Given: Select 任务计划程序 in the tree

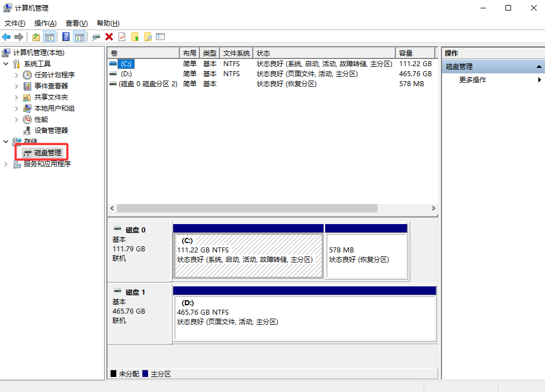Looking at the screenshot, I should pos(54,75).
